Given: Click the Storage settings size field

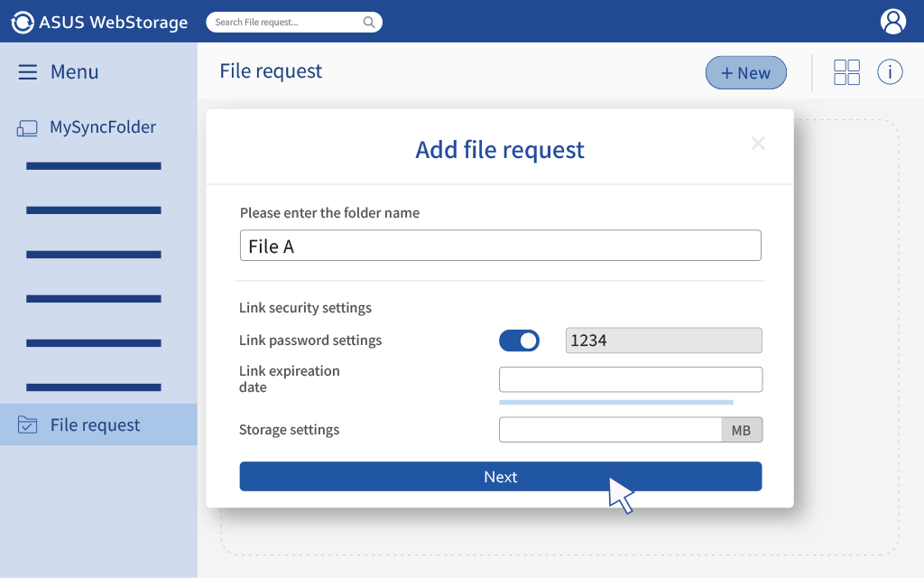Looking at the screenshot, I should [610, 429].
